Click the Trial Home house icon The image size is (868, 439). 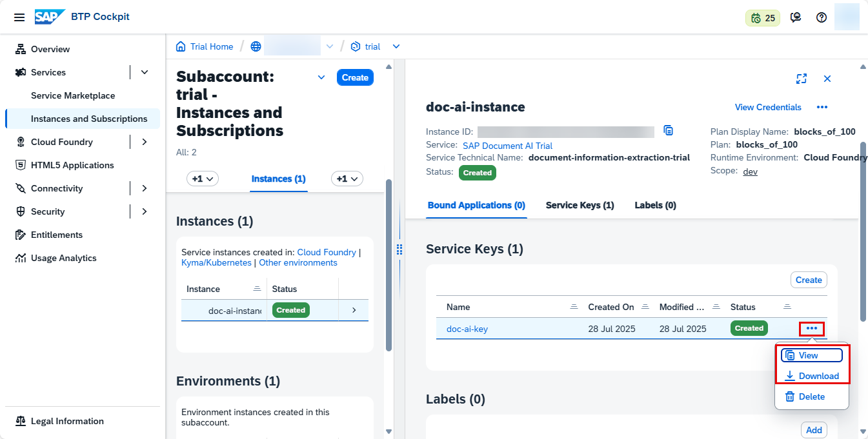pyautogui.click(x=181, y=46)
